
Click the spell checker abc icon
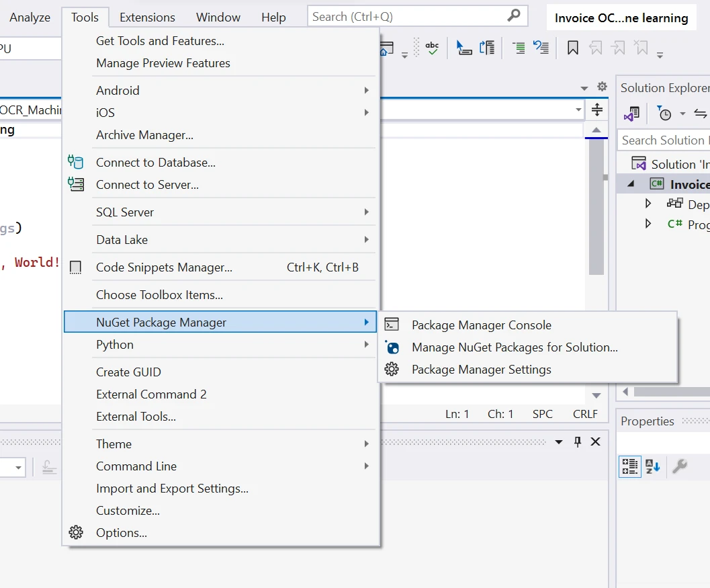tap(432, 48)
